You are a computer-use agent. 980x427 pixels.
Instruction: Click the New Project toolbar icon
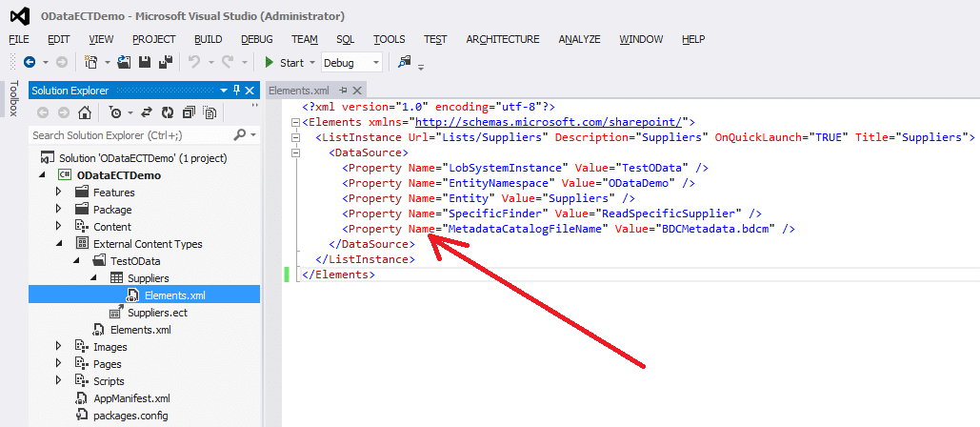click(91, 62)
